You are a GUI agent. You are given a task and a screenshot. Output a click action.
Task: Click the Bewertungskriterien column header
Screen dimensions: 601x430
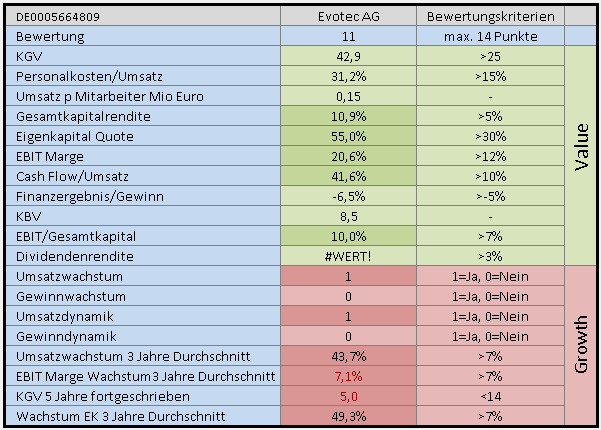pos(490,17)
